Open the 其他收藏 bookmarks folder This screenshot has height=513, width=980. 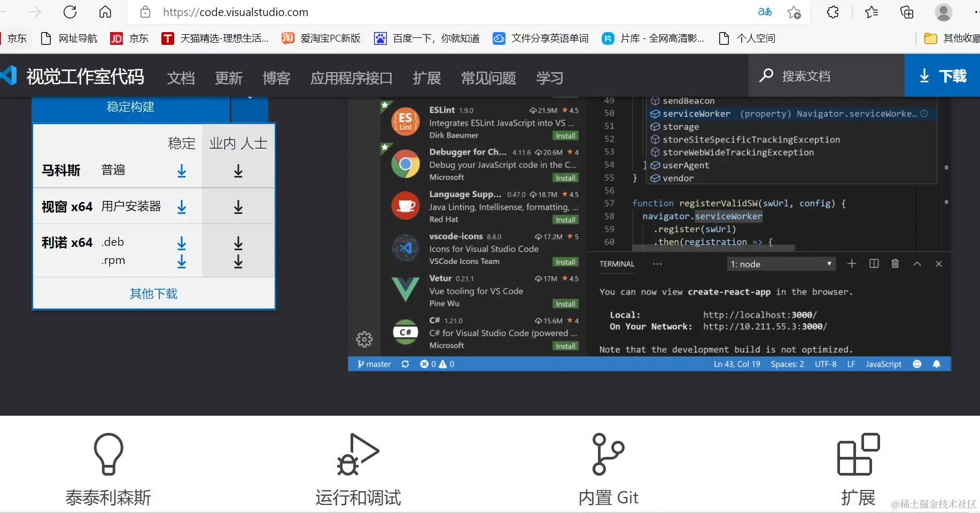(952, 38)
